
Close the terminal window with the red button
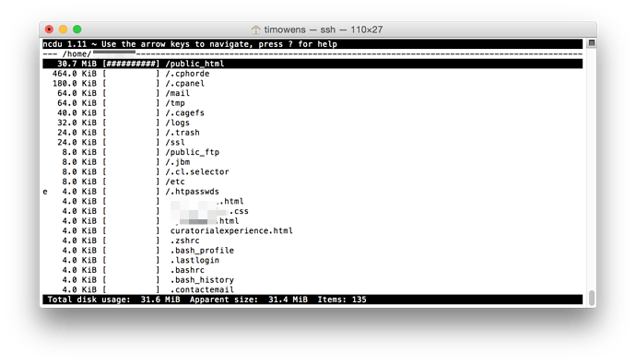tap(49, 29)
